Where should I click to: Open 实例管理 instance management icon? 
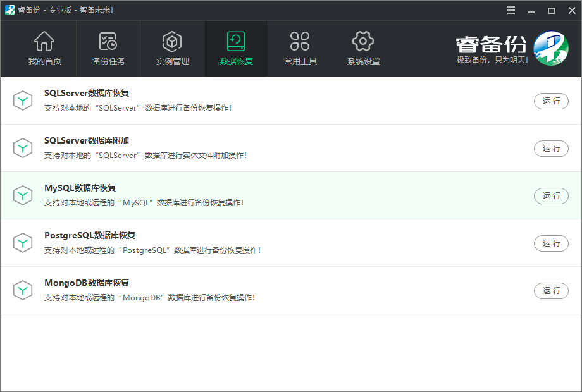tap(172, 42)
